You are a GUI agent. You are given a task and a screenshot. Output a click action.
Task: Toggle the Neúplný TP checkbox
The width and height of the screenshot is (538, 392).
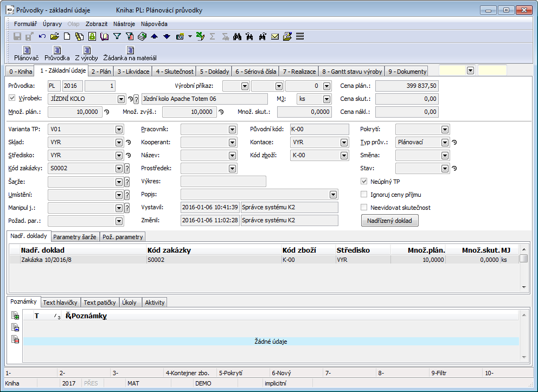[x=364, y=181]
